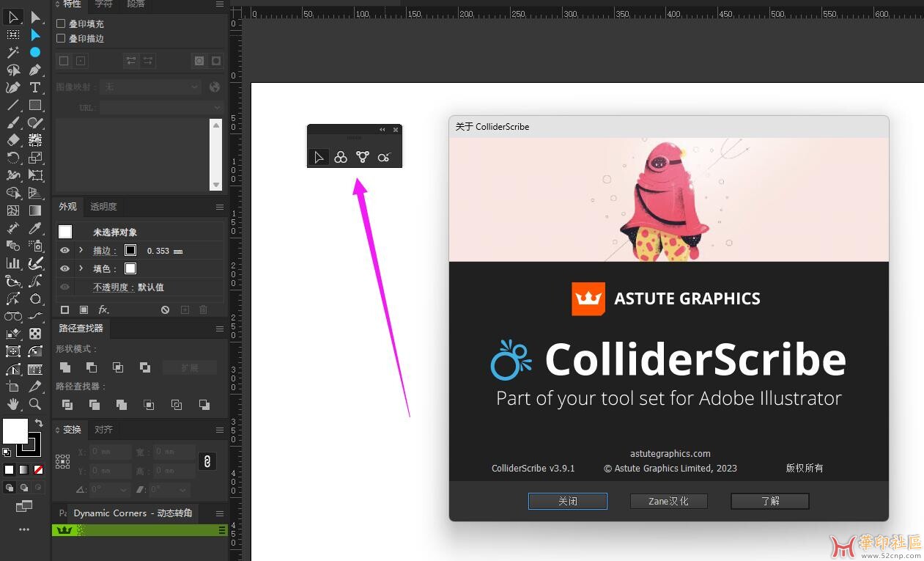
Task: Open edit toolbar three dots
Action: pyautogui.click(x=24, y=529)
